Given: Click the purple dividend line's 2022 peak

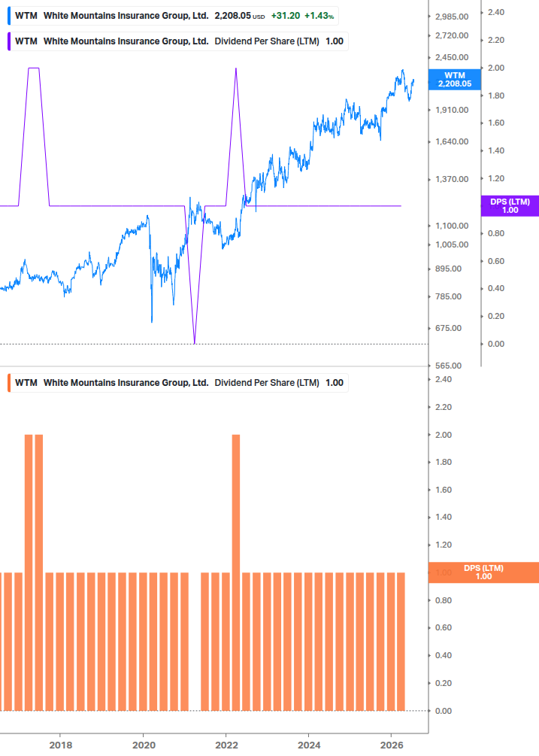Looking at the screenshot, I should point(235,69).
